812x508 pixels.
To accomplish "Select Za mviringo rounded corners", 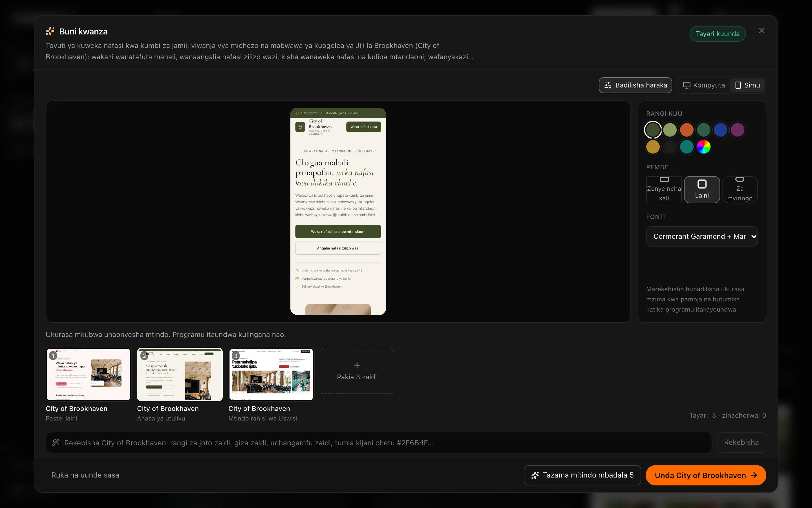I will [x=740, y=189].
